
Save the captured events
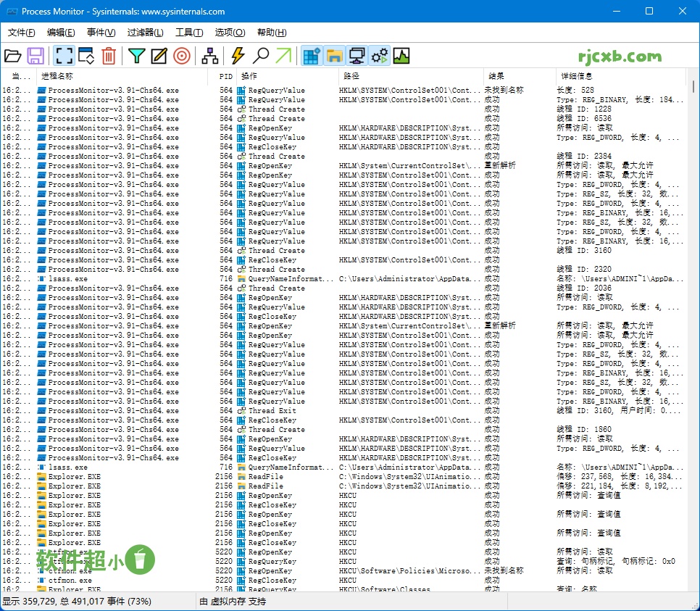(36, 56)
